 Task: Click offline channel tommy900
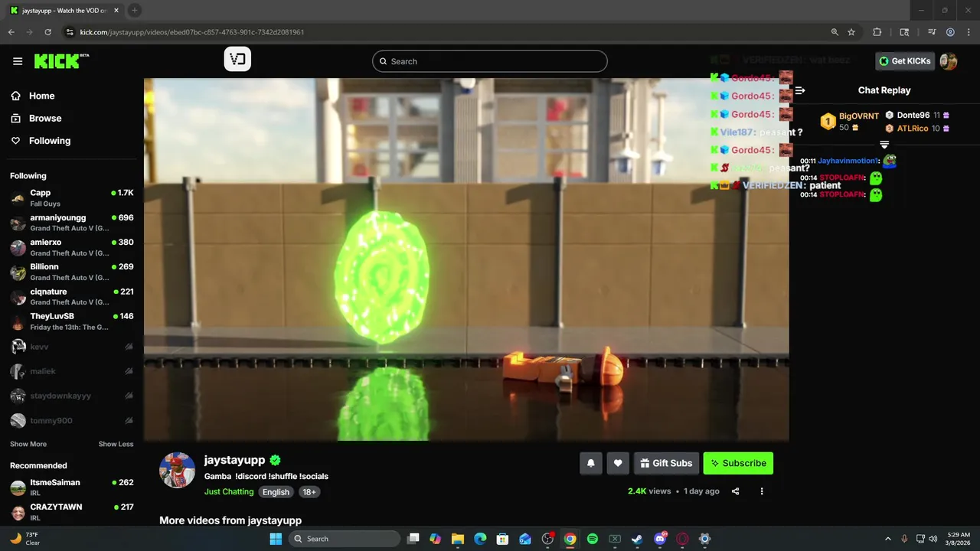[72, 420]
